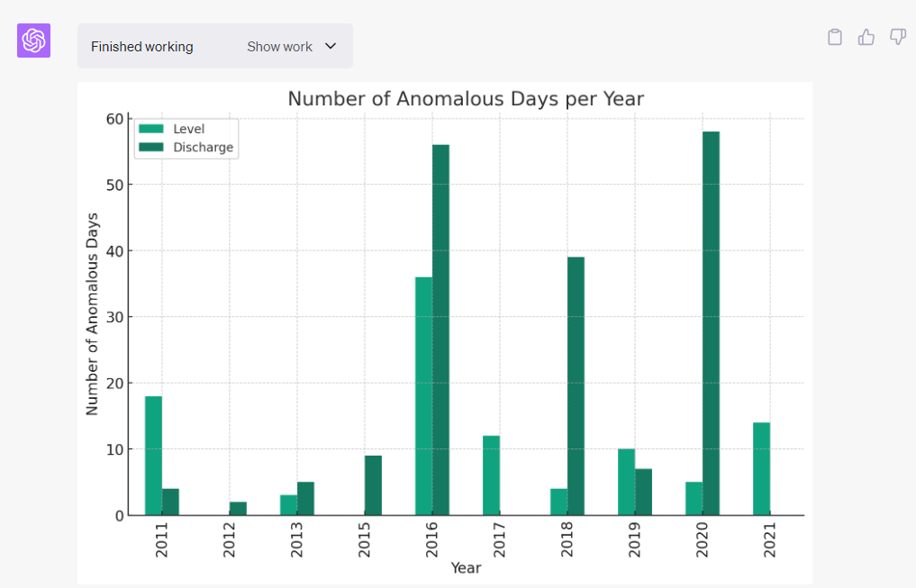Click the Discharge bar for 2018
The height and width of the screenshot is (588, 916).
point(576,386)
